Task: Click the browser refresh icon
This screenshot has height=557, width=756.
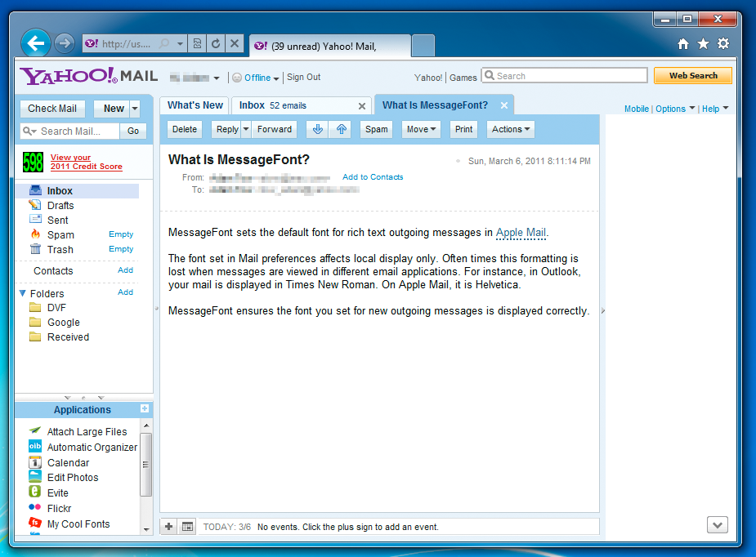Action: pos(216,44)
